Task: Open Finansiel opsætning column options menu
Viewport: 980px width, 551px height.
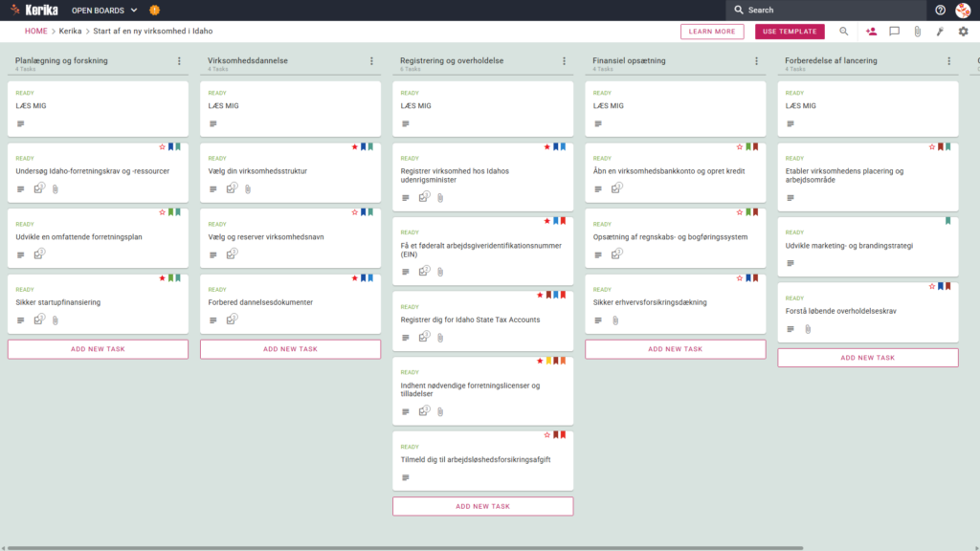Action: [x=757, y=61]
